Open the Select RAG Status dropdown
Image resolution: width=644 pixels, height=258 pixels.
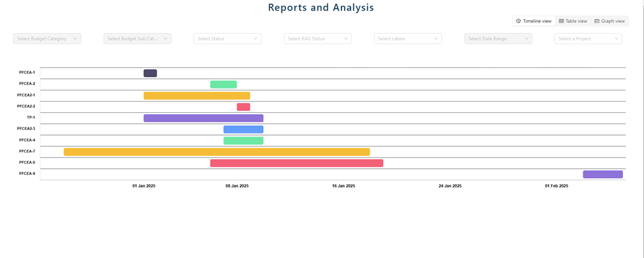[318, 38]
